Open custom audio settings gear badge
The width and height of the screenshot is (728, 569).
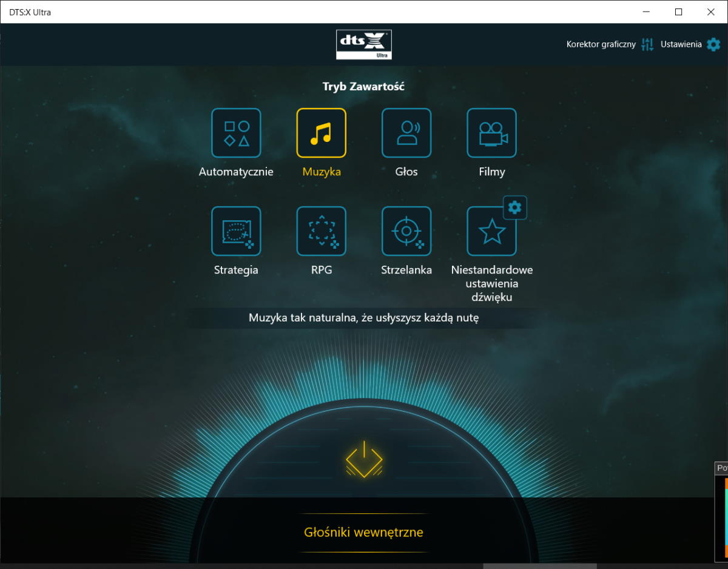(514, 207)
